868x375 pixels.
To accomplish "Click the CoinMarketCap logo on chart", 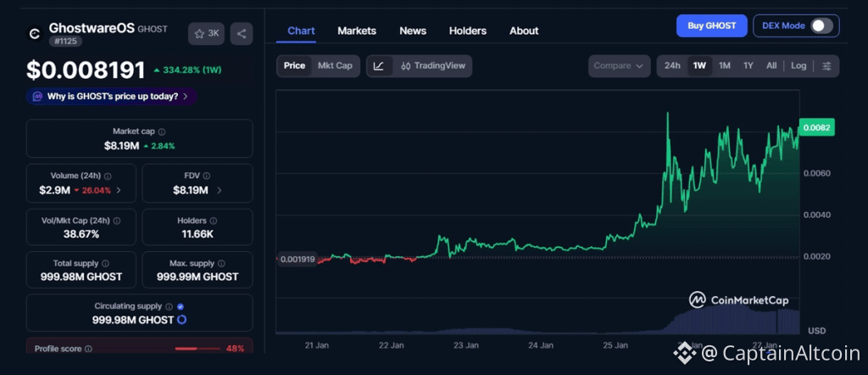I will (738, 300).
